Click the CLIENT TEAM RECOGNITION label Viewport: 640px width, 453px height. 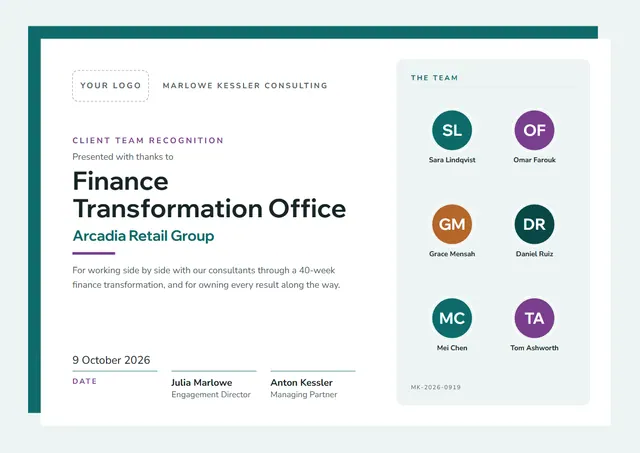(x=148, y=140)
